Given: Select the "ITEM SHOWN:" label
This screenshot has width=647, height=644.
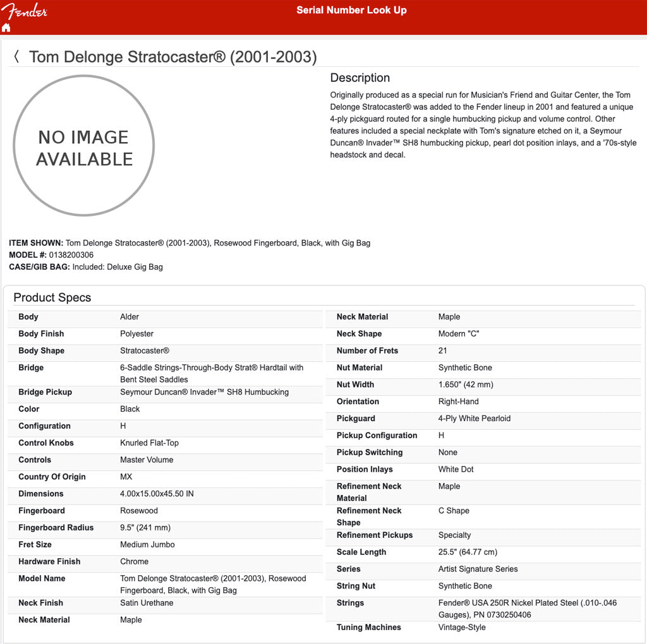Looking at the screenshot, I should coord(36,243).
